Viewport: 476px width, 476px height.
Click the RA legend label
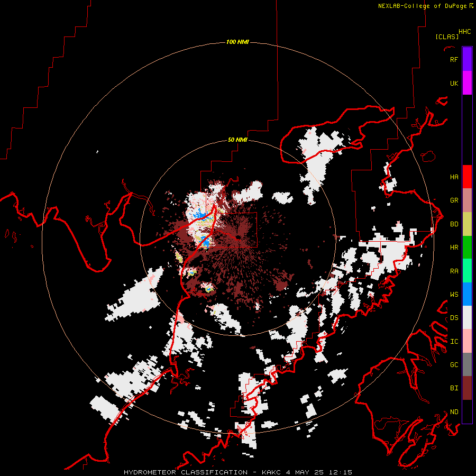[454, 271]
